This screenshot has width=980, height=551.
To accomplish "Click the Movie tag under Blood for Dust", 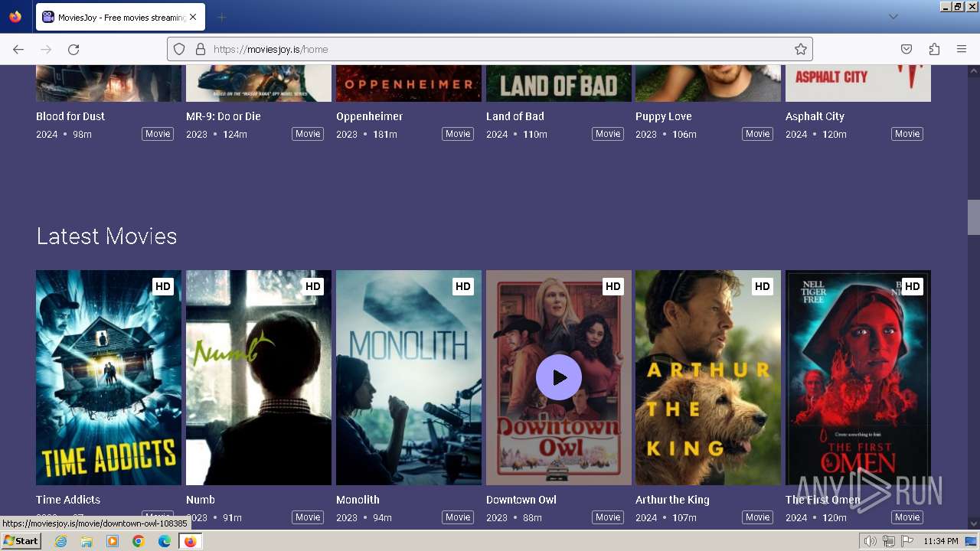I will (x=158, y=134).
